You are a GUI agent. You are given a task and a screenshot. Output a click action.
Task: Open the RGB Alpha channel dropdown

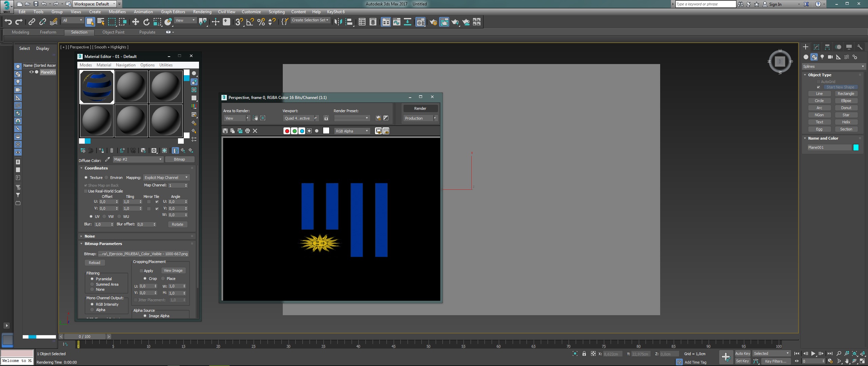[x=352, y=131]
